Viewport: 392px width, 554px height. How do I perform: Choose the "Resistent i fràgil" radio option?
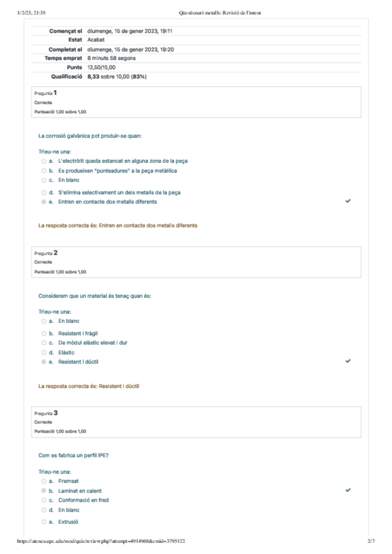(x=44, y=333)
